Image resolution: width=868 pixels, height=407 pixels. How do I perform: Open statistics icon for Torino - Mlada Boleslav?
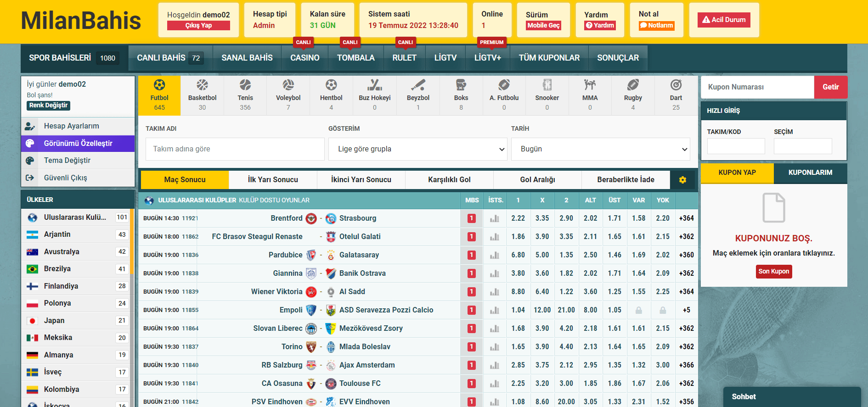(x=495, y=347)
